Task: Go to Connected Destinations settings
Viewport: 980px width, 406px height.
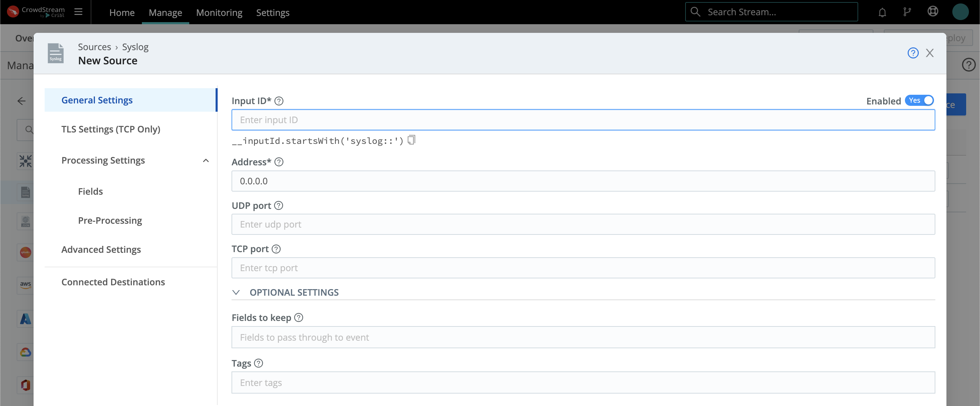Action: (x=113, y=282)
